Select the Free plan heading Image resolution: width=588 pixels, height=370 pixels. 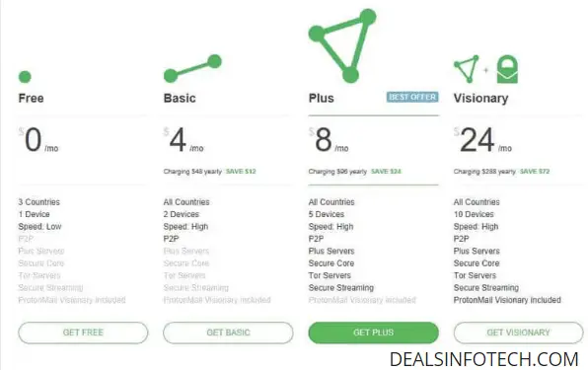(x=32, y=99)
